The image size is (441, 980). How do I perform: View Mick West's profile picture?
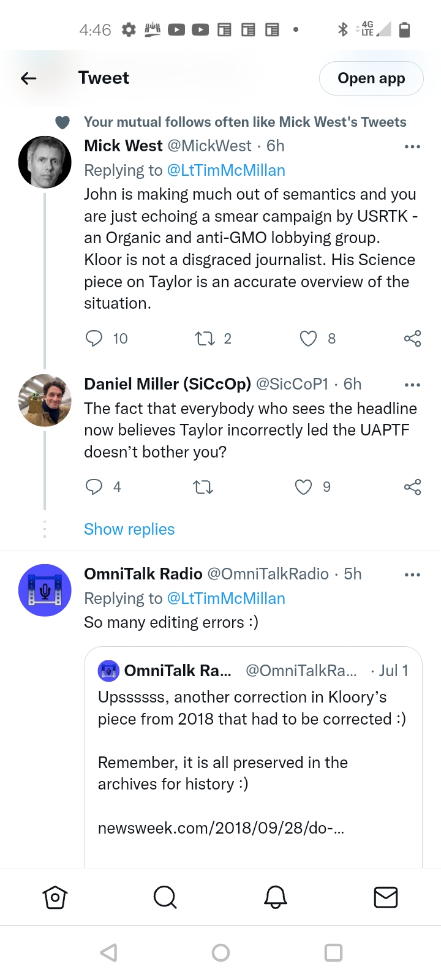point(45,162)
